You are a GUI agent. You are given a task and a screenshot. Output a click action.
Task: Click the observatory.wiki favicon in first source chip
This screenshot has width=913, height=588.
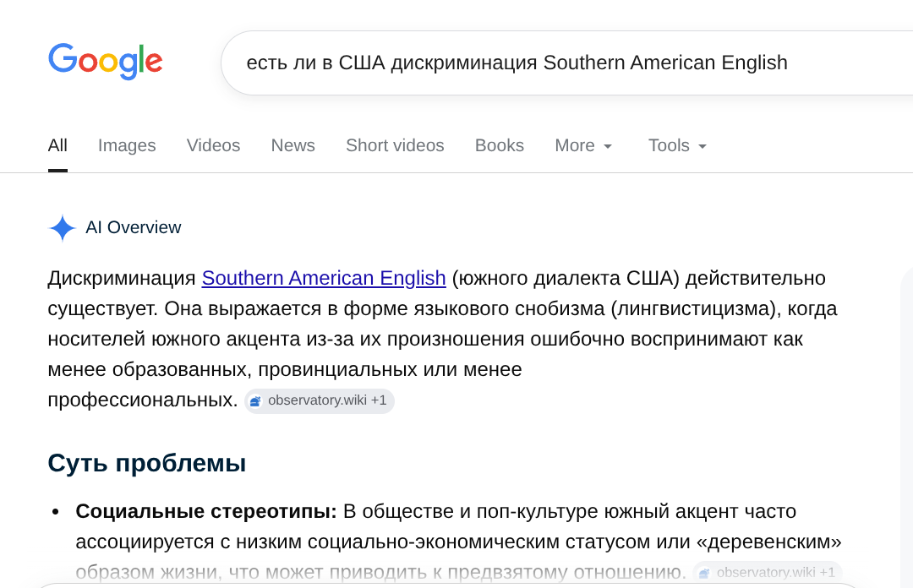[255, 401]
